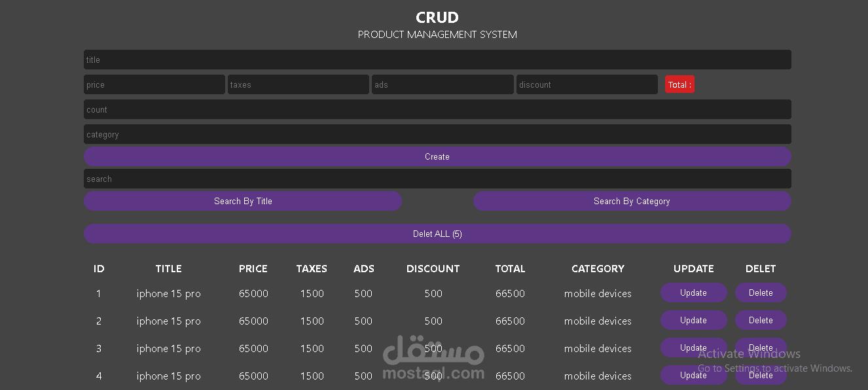Delete product with ID 3
The width and height of the screenshot is (868, 390).
coord(761,347)
